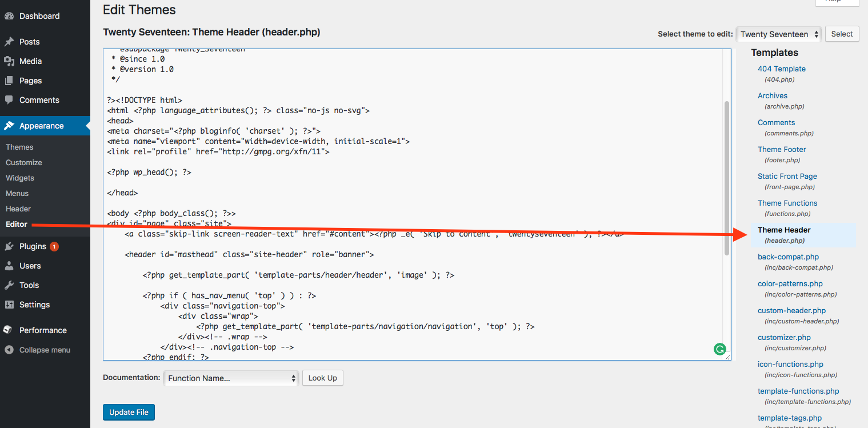Screen dimensions: 868x428
Task: Click the Users person icon
Action: [9, 266]
